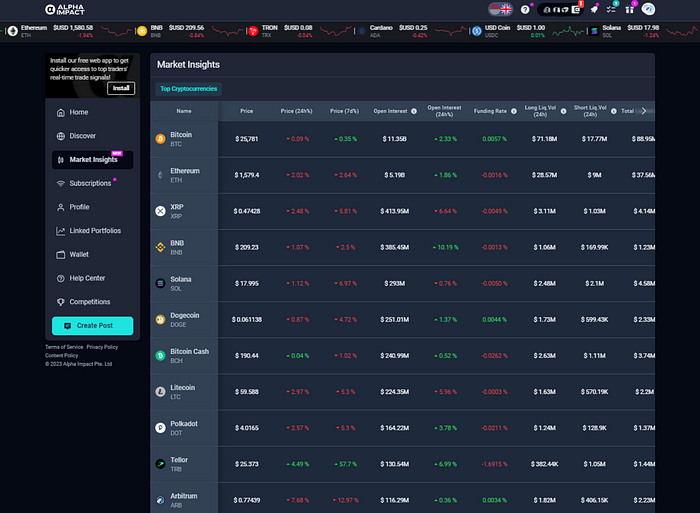This screenshot has width=700, height=513.
Task: Open Privacy Policy link
Action: point(102,347)
